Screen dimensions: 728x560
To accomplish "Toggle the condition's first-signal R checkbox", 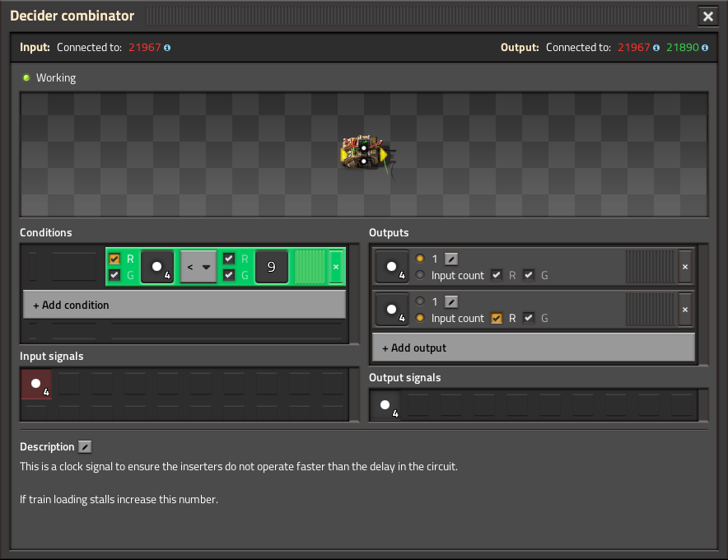I will pos(114,259).
